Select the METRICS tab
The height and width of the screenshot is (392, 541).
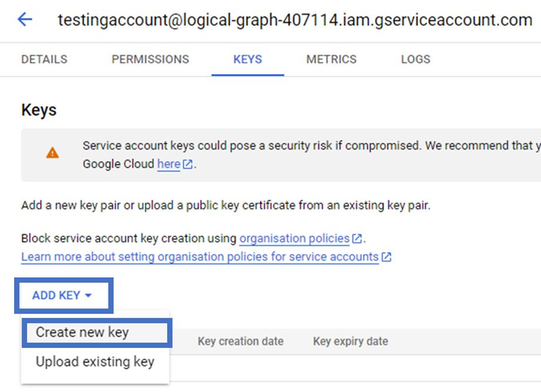click(x=330, y=59)
